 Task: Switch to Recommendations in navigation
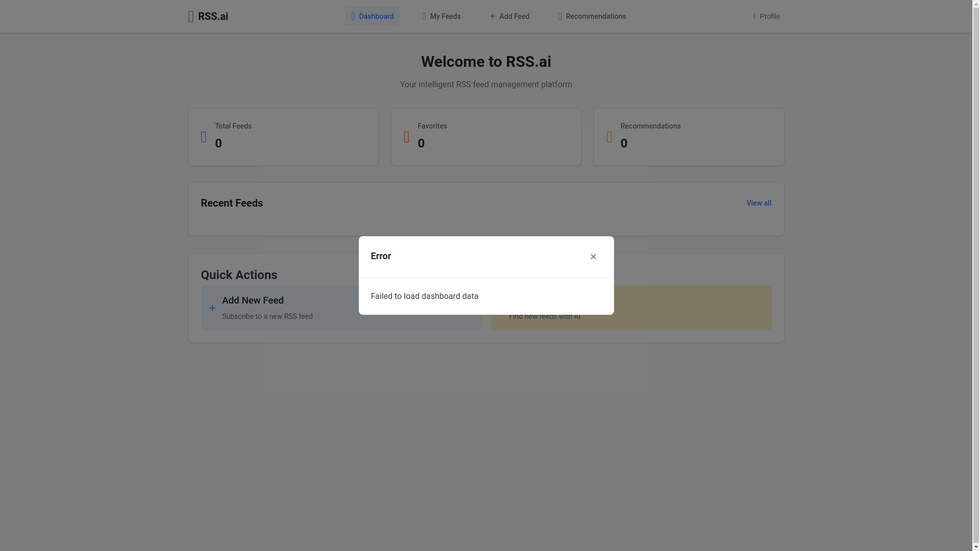coord(592,16)
